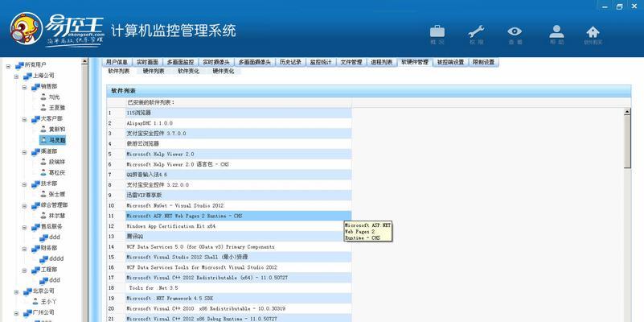Open the 限制设置 tab
Screen dimensions: 644x322
pyautogui.click(x=483, y=62)
